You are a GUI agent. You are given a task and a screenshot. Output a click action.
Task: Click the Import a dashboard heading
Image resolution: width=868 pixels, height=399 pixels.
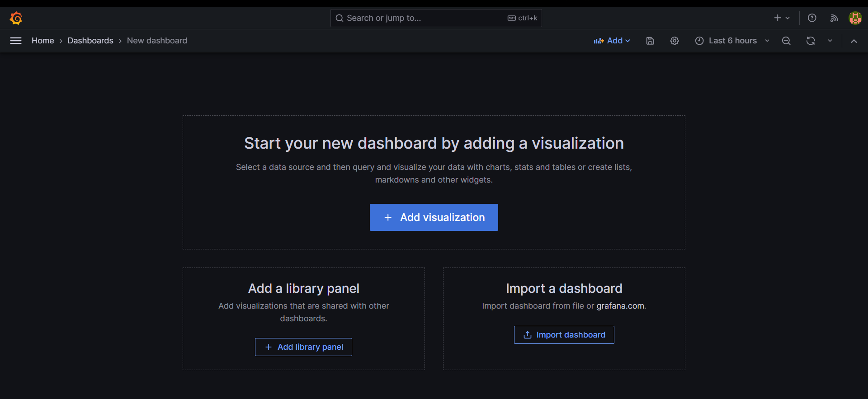564,288
